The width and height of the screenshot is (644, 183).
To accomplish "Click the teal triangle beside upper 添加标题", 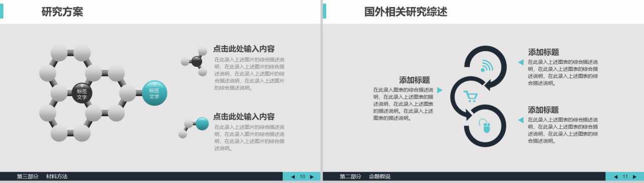I will (521, 62).
